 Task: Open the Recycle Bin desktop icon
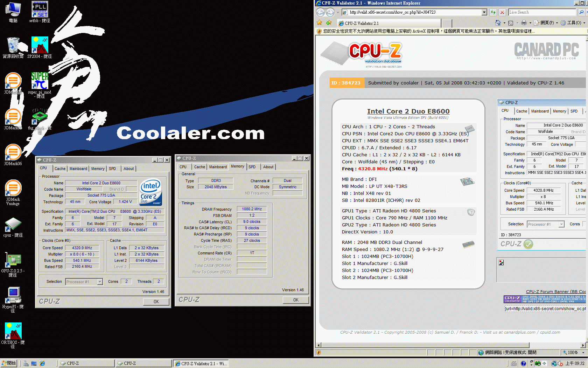tap(13, 47)
